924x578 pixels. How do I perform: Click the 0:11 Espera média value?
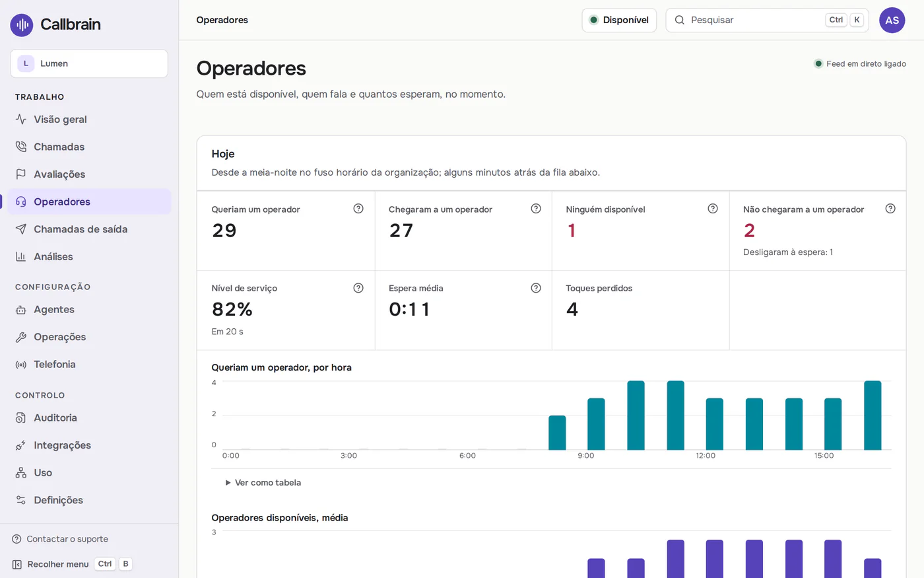pyautogui.click(x=409, y=309)
